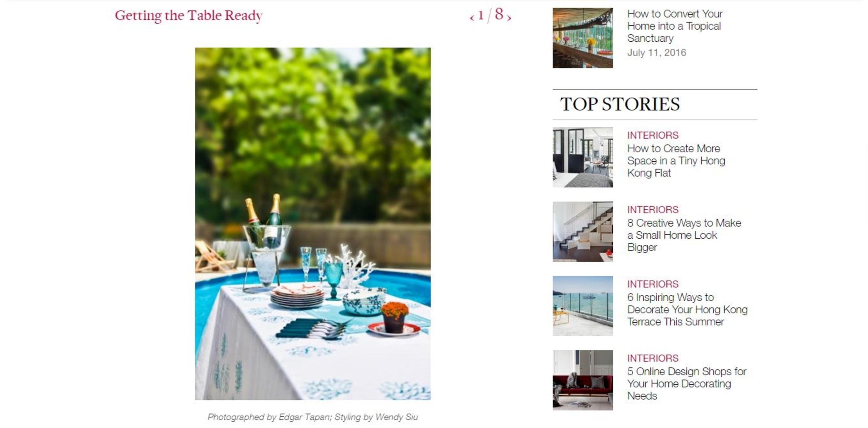The height and width of the screenshot is (428, 868).
Task: Read '5 Online Design Shops' story
Action: coord(687,383)
